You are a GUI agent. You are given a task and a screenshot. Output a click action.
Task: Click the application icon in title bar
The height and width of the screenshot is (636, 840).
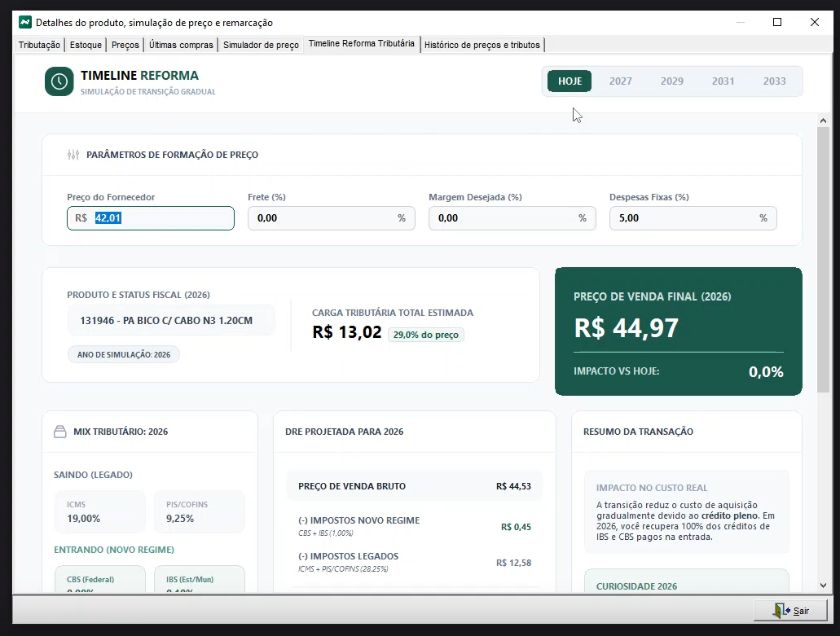click(24, 23)
